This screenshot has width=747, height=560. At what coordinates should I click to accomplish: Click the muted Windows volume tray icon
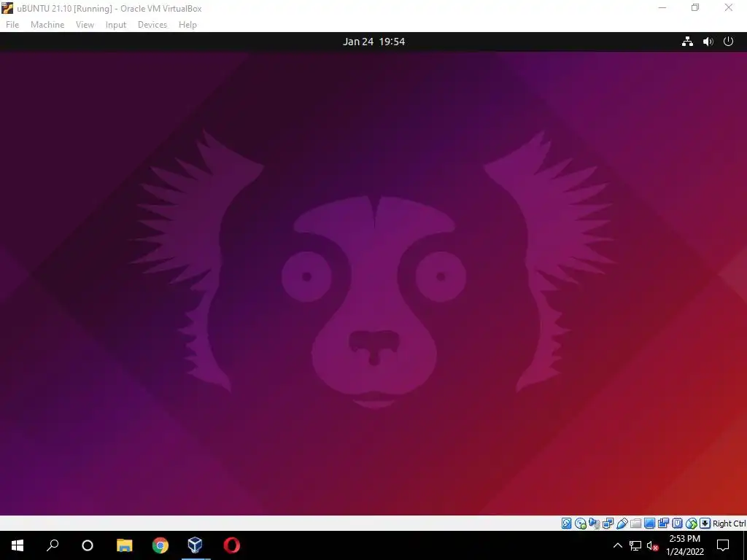(x=653, y=546)
